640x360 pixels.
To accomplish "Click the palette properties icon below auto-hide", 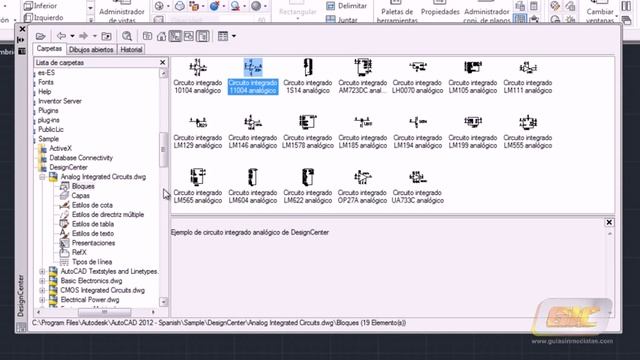I will point(21,51).
